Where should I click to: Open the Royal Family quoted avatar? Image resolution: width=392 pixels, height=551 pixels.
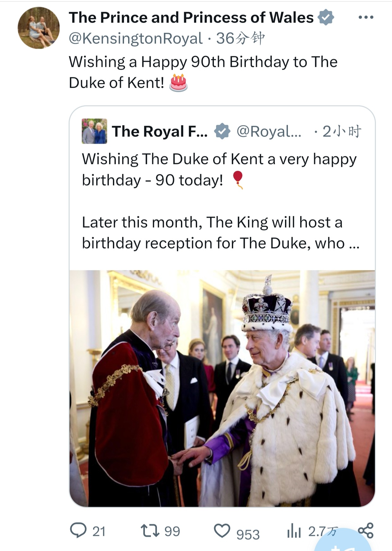94,131
